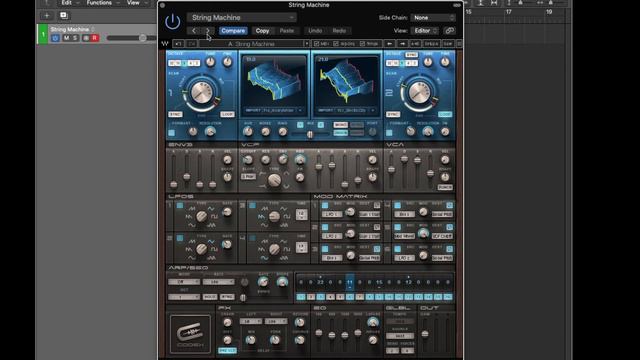Image resolution: width=640 pixels, height=360 pixels.
Task: Mute the String Machine track
Action: click(67, 38)
